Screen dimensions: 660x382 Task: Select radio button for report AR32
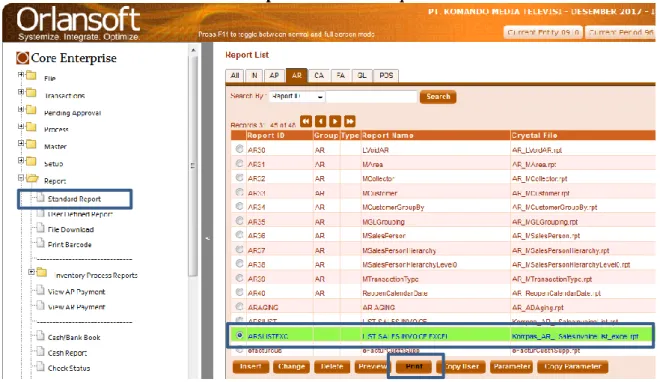click(x=240, y=178)
